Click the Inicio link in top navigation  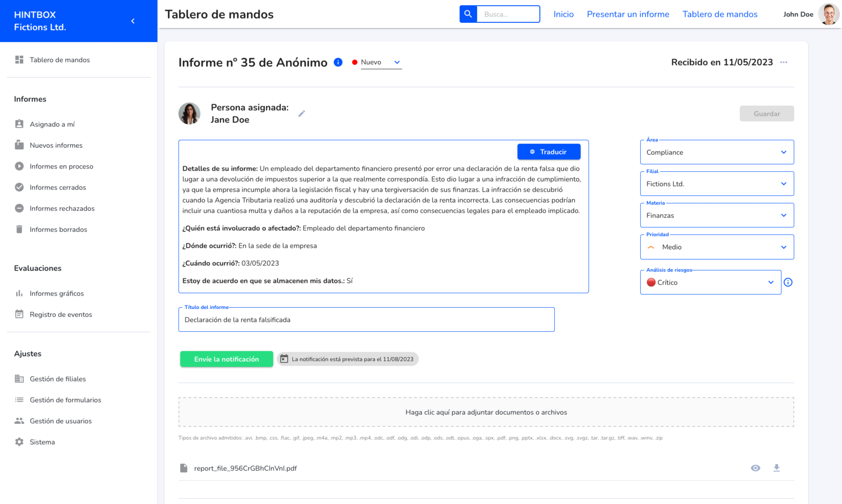[563, 14]
